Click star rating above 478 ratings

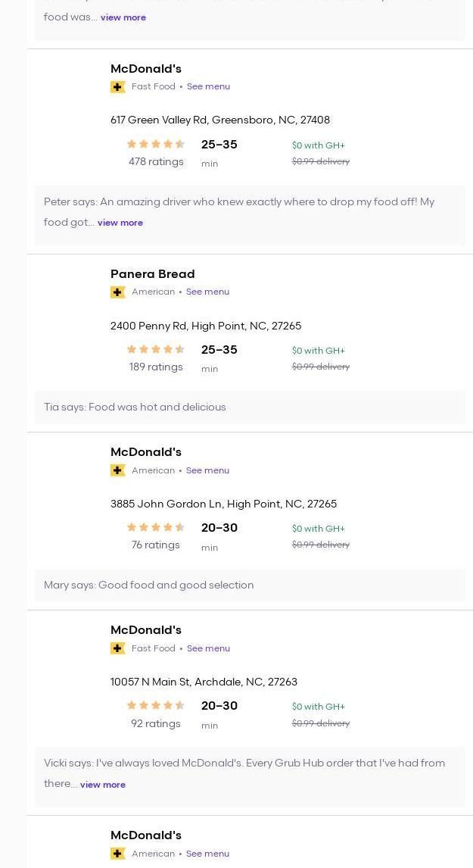[156, 144]
